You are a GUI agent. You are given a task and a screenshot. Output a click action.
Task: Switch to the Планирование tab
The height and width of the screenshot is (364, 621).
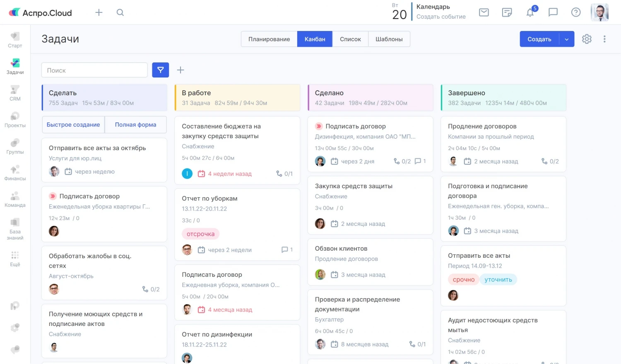tap(269, 39)
